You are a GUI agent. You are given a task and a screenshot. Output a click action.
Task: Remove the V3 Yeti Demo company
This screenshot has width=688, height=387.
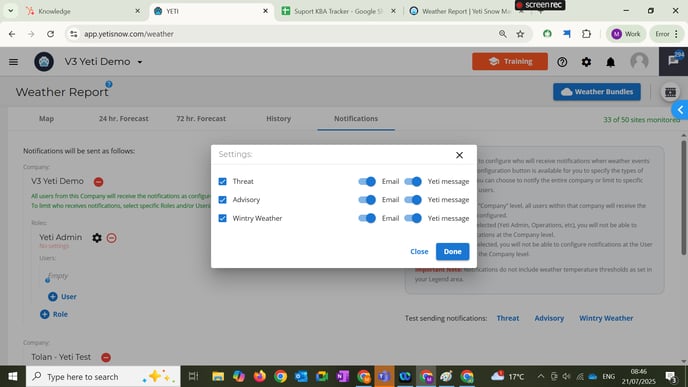point(99,182)
